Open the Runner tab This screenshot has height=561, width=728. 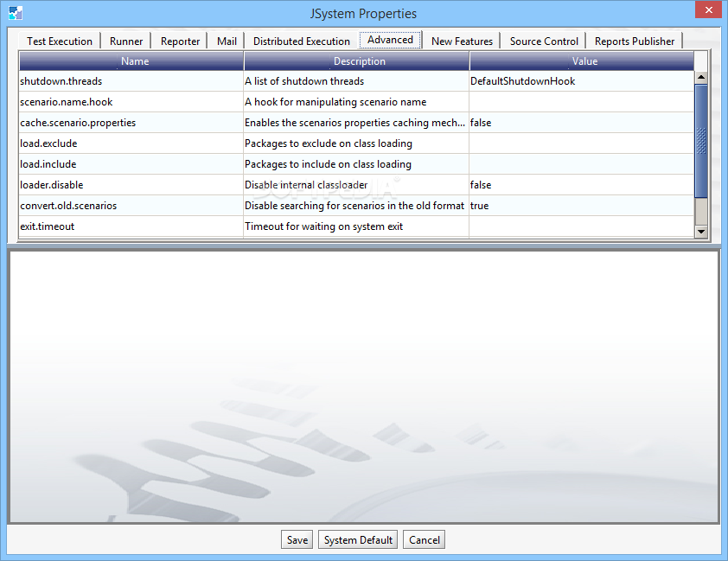click(126, 41)
